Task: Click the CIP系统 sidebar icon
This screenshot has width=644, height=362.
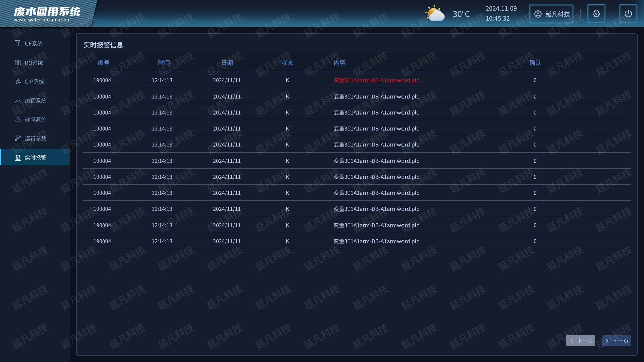Action: pos(18,81)
